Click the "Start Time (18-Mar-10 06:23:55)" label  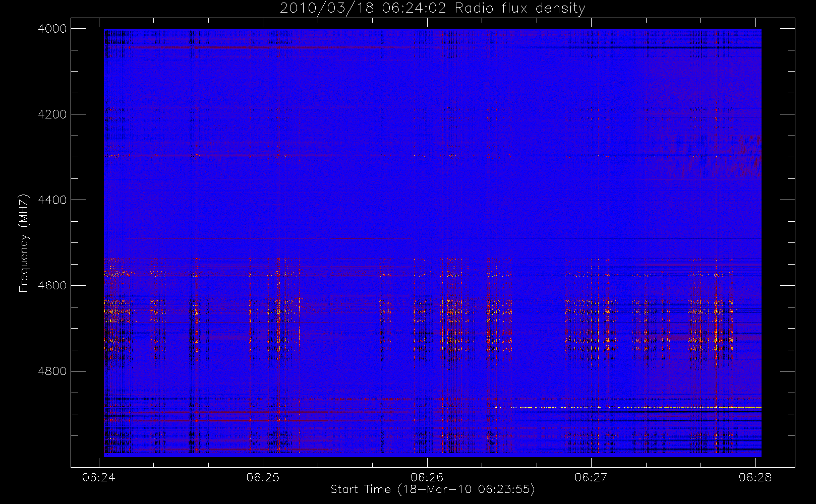(433, 489)
